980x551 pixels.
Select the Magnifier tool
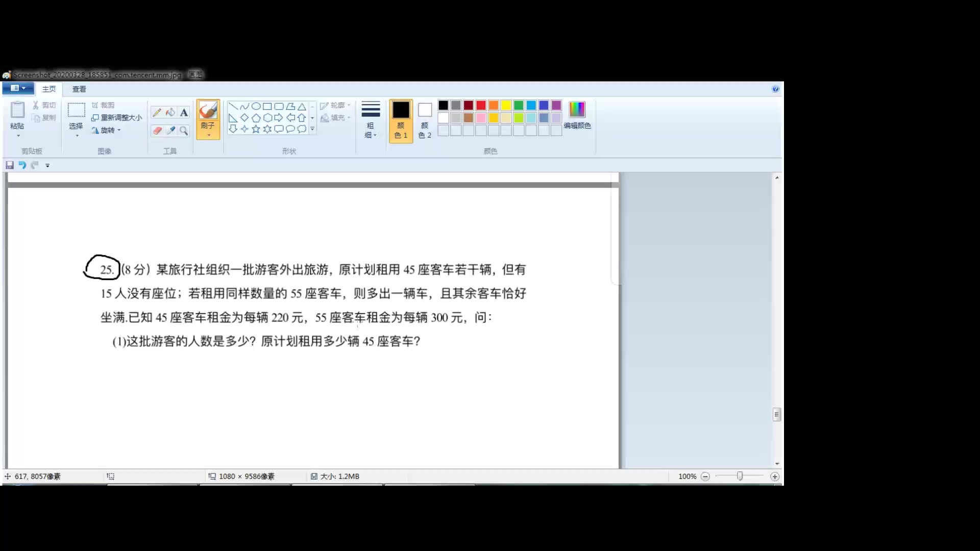click(184, 131)
